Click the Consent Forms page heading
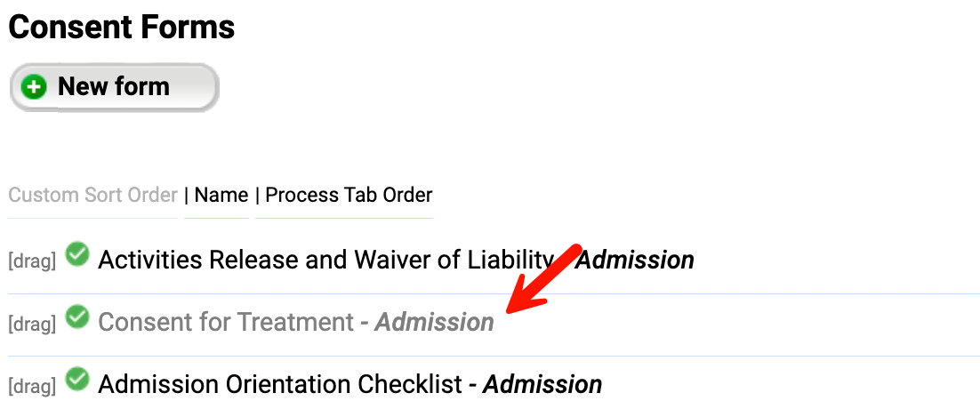The height and width of the screenshot is (409, 980). pos(122,28)
